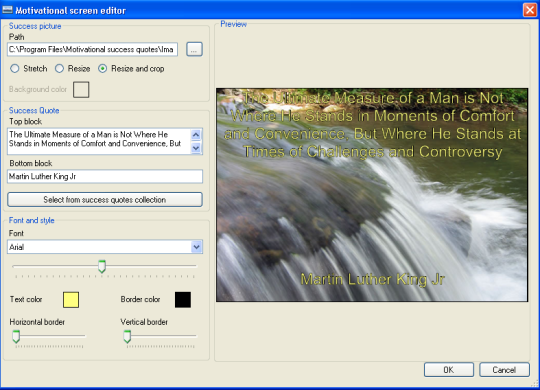Select the Stretch radio button
The image size is (540, 390).
[14, 69]
